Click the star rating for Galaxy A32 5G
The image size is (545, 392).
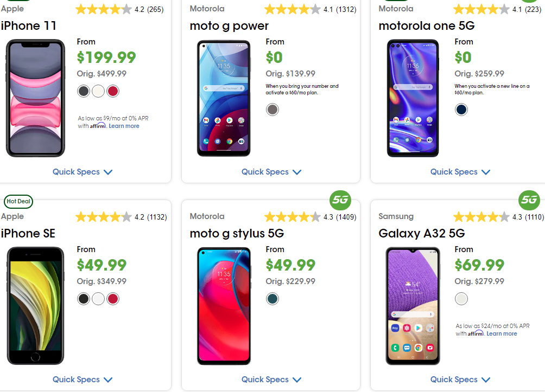point(481,216)
